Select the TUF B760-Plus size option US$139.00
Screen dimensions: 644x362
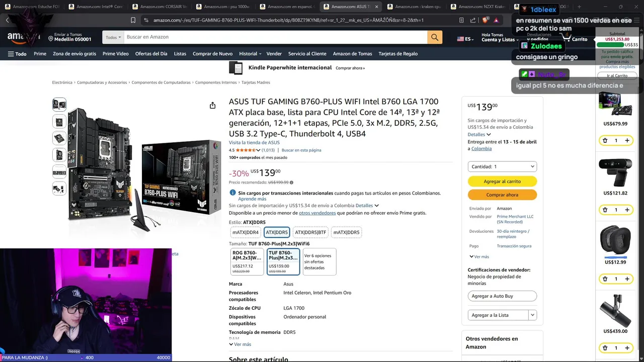[283, 262]
